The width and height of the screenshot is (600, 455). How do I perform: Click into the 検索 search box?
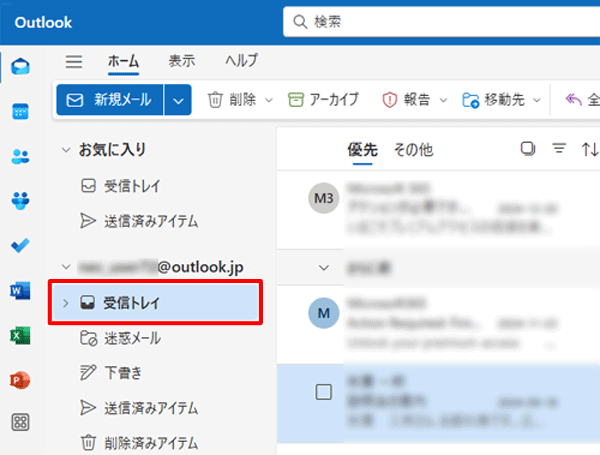coord(442,22)
